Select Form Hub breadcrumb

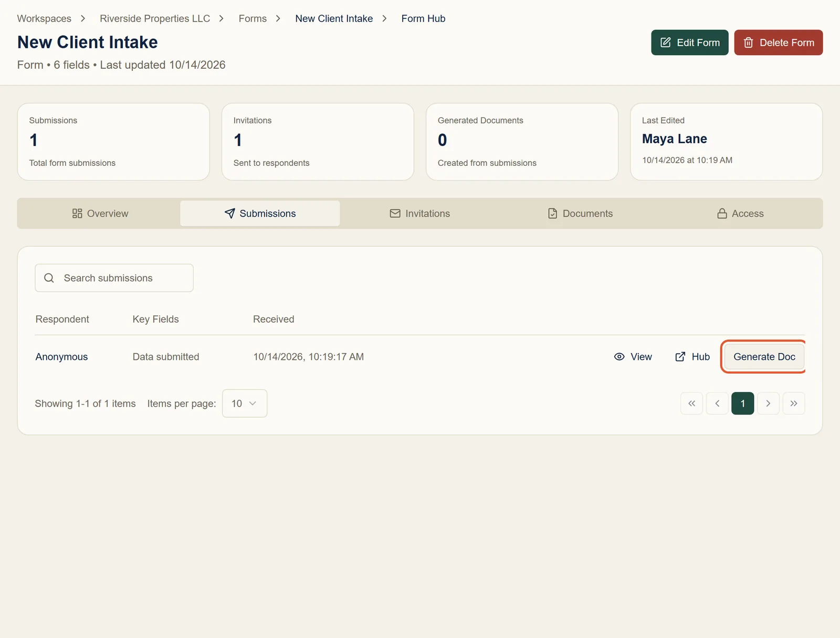coord(423,18)
